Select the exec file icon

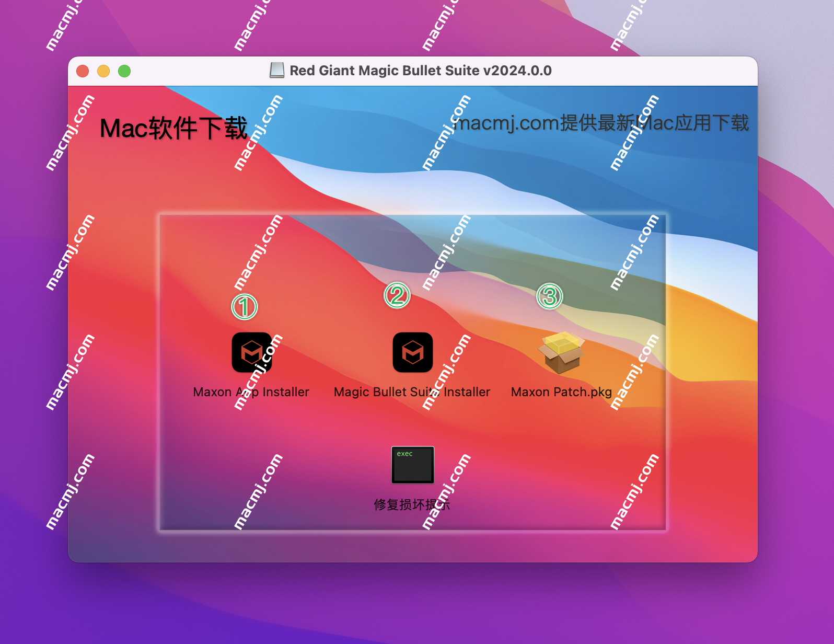point(413,465)
